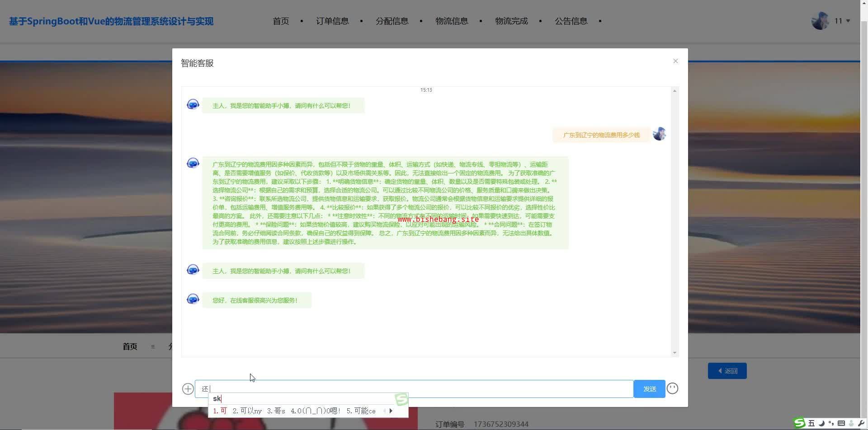Click the user avatar in the top header
The image size is (868, 430).
pos(820,21)
